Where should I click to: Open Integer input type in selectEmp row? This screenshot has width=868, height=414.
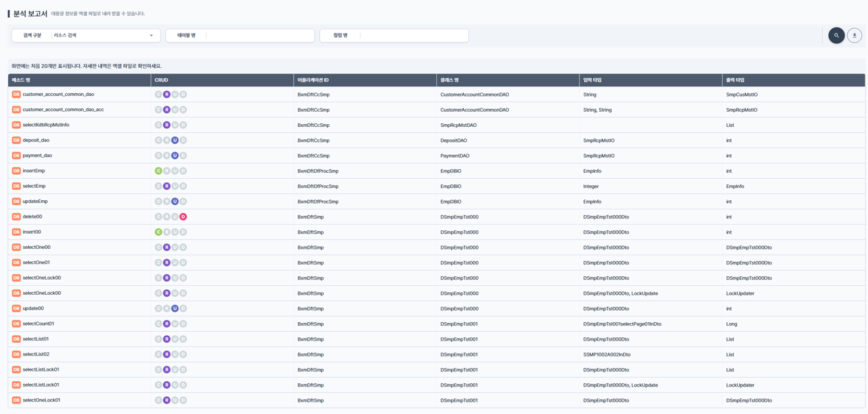tap(591, 186)
